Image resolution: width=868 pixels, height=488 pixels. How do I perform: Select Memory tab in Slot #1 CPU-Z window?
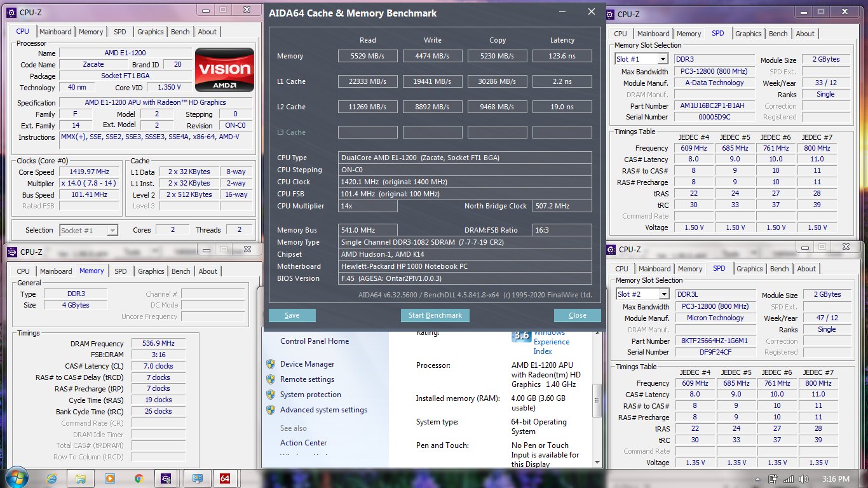click(689, 34)
